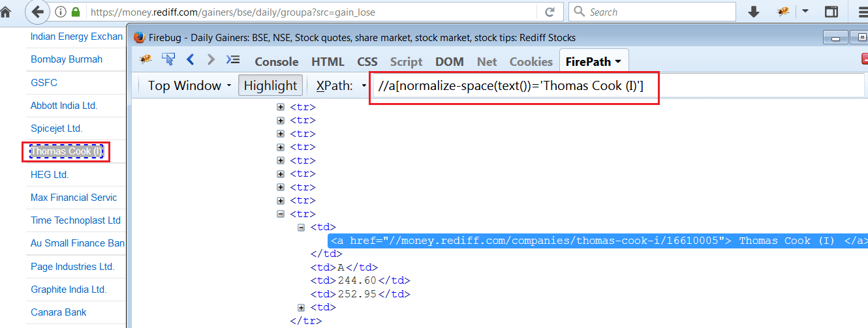Open the Script tab
This screenshot has width=868, height=328.
[406, 61]
